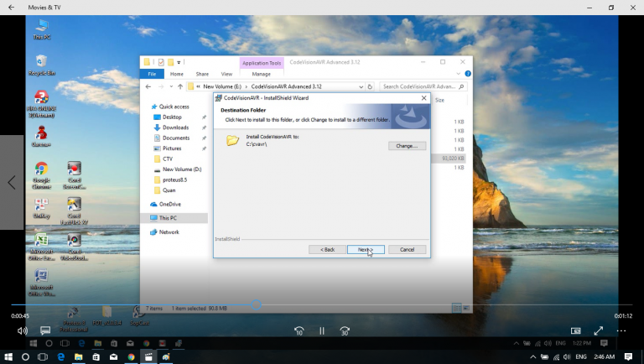Select the Manage tab under Application Tools
The image size is (644, 364).
click(262, 74)
